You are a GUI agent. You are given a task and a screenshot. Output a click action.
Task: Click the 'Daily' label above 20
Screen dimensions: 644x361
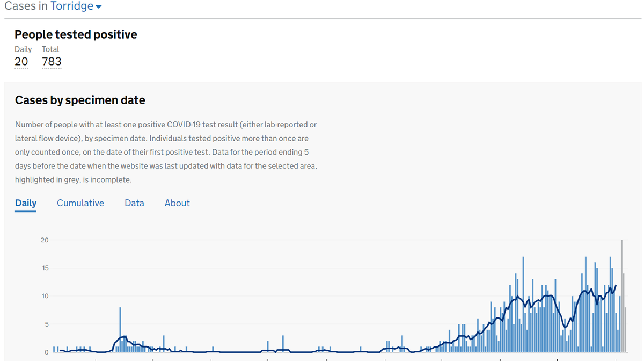click(23, 49)
